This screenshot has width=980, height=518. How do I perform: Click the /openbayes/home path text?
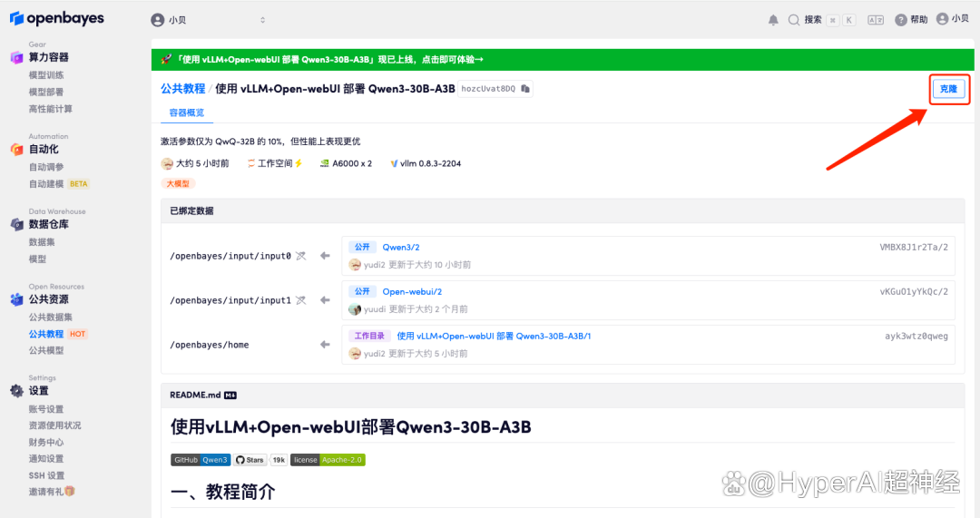[210, 345]
